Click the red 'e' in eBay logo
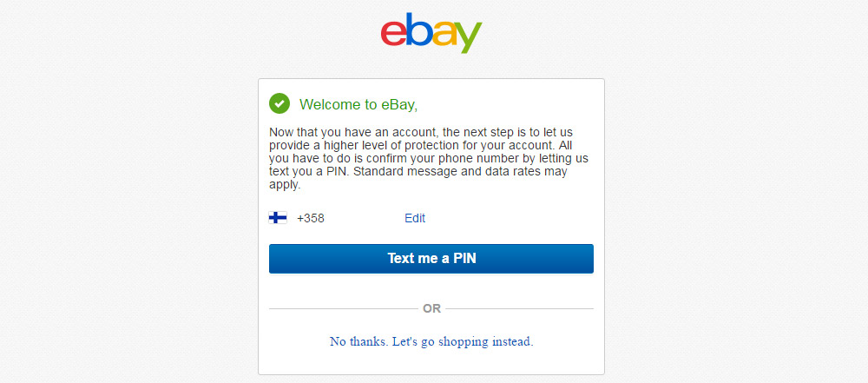The height and width of the screenshot is (383, 868). (x=393, y=34)
